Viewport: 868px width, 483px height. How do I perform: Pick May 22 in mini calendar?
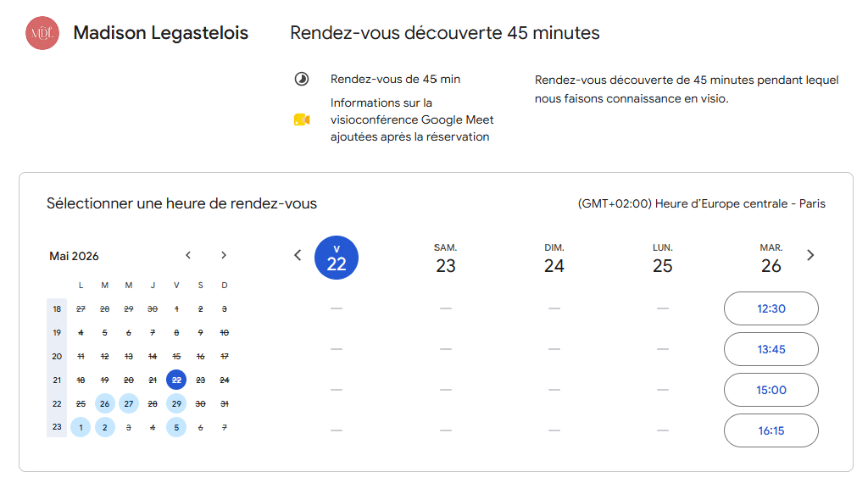[176, 380]
